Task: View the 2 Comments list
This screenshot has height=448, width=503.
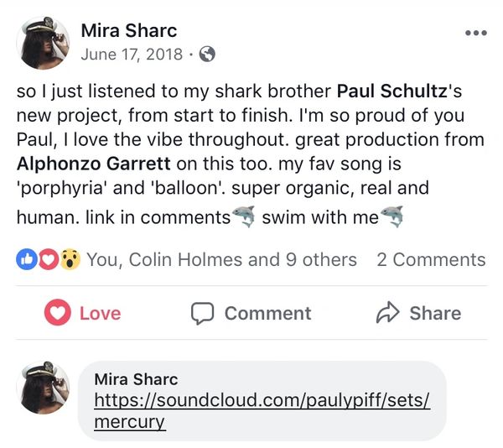Action: 431,260
